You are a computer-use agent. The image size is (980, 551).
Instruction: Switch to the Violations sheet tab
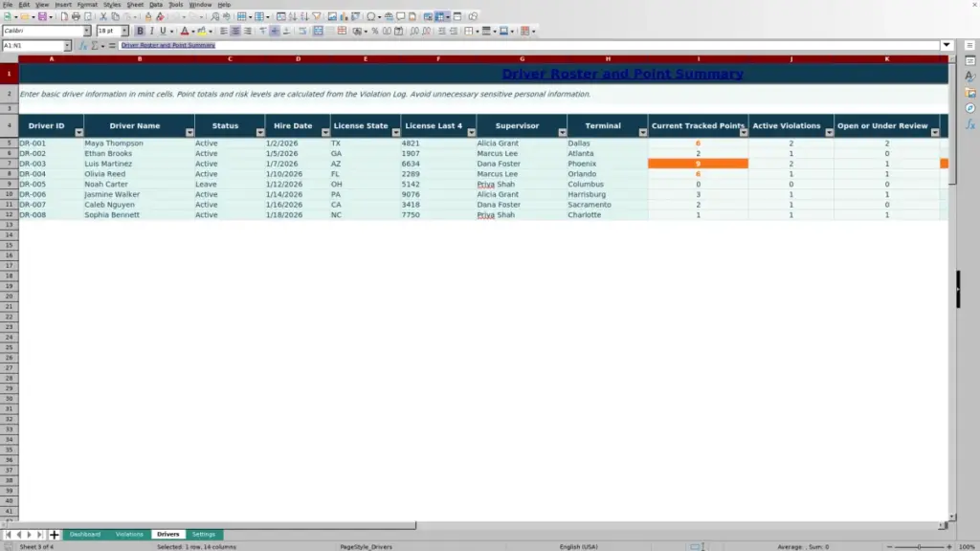coord(129,535)
